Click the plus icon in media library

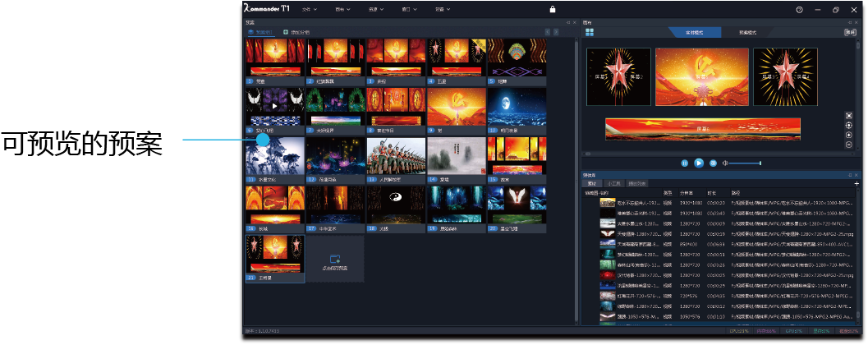click(857, 184)
